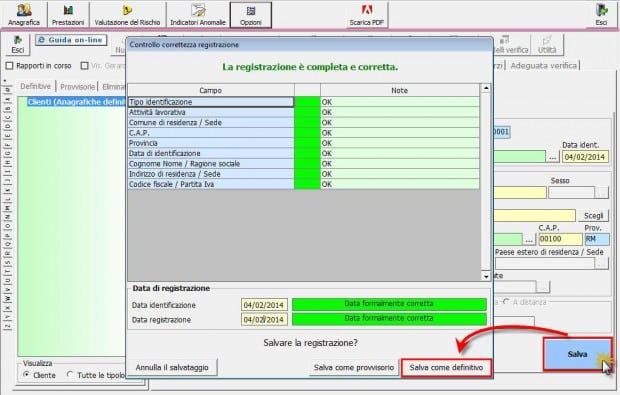This screenshot has height=395, width=620.
Task: Click the Prov. field showing RM
Action: click(597, 239)
